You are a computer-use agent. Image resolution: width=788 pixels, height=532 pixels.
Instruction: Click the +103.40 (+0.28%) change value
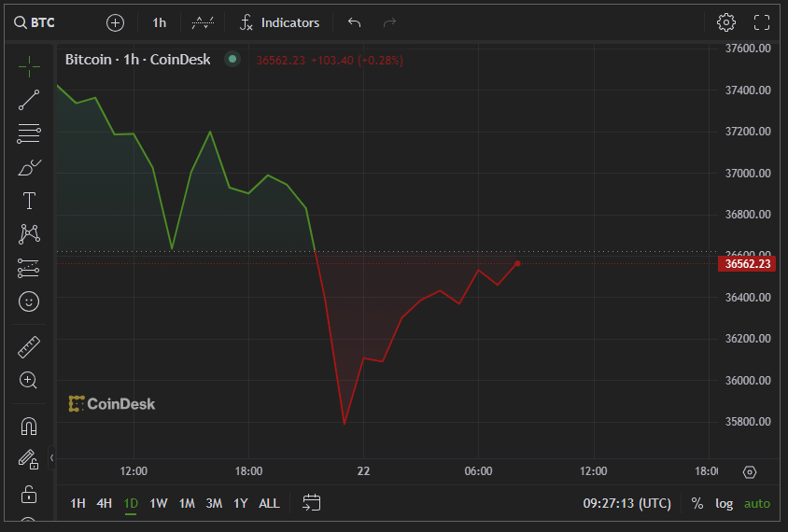(357, 61)
